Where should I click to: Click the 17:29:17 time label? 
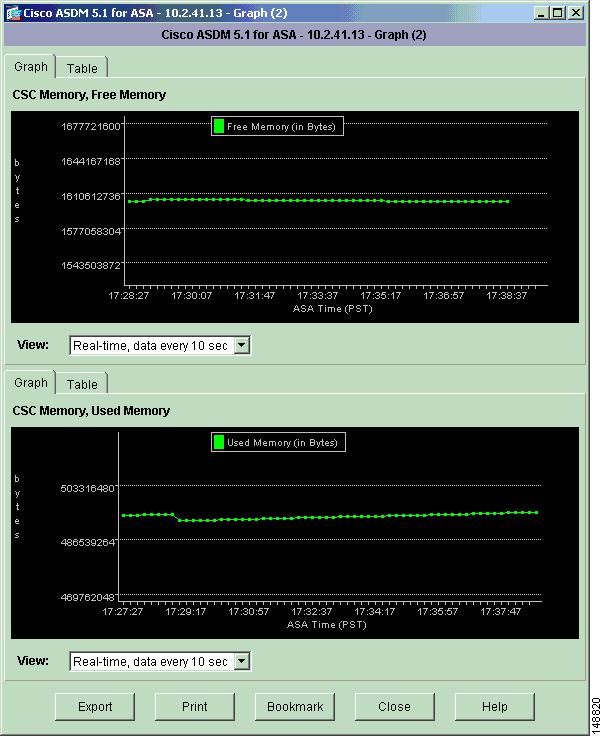pyautogui.click(x=185, y=612)
